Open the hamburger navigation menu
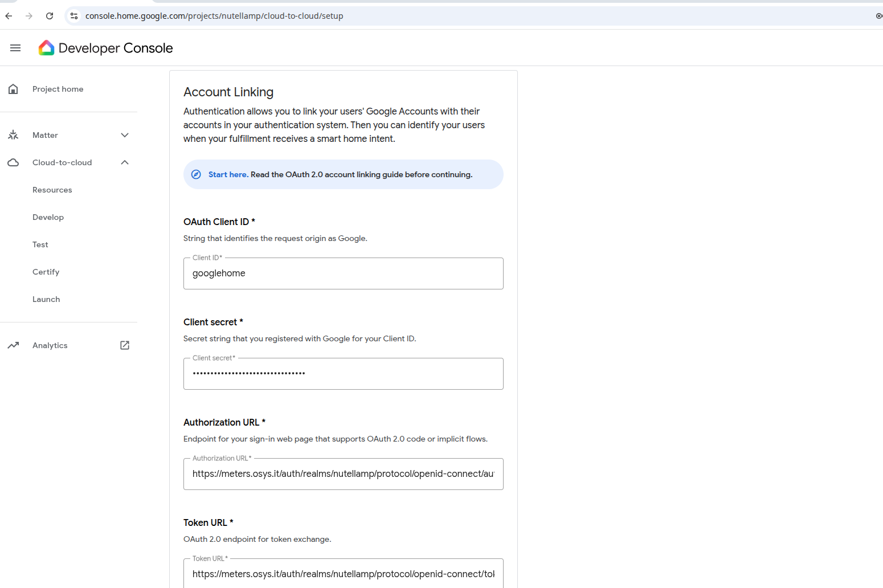883x588 pixels. coord(15,48)
